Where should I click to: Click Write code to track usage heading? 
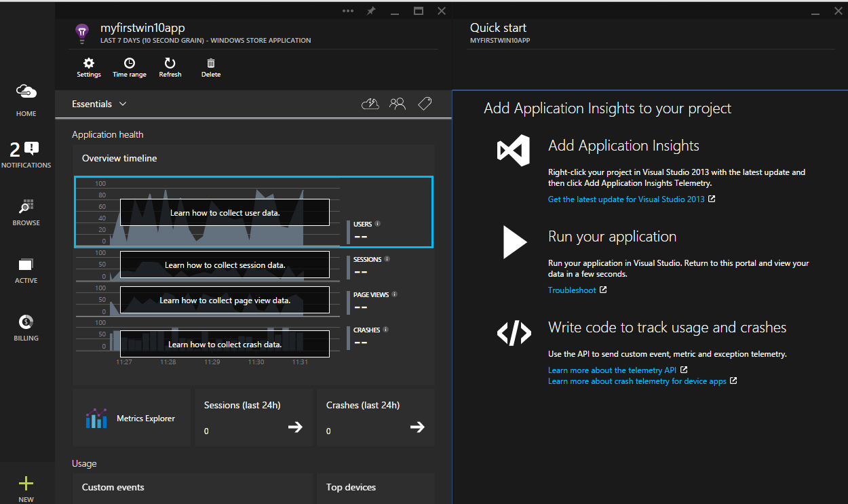667,328
